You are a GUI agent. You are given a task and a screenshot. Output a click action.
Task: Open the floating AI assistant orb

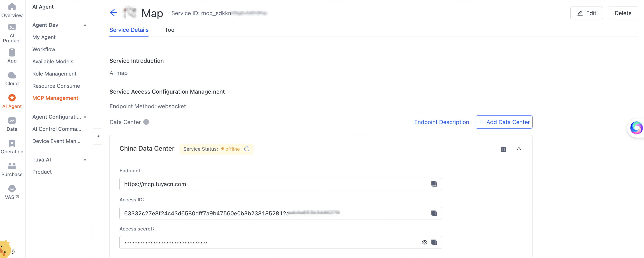(636, 128)
